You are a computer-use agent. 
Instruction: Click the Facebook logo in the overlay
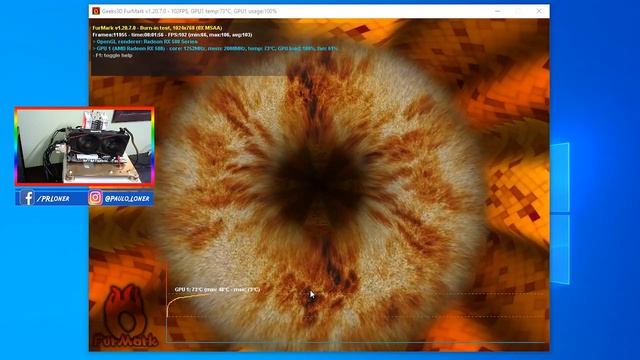point(28,198)
